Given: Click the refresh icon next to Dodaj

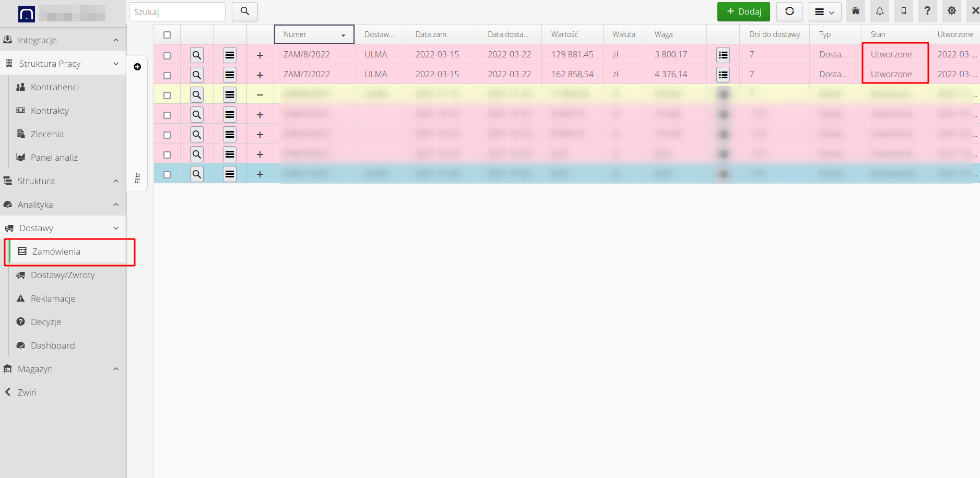Looking at the screenshot, I should click(789, 11).
